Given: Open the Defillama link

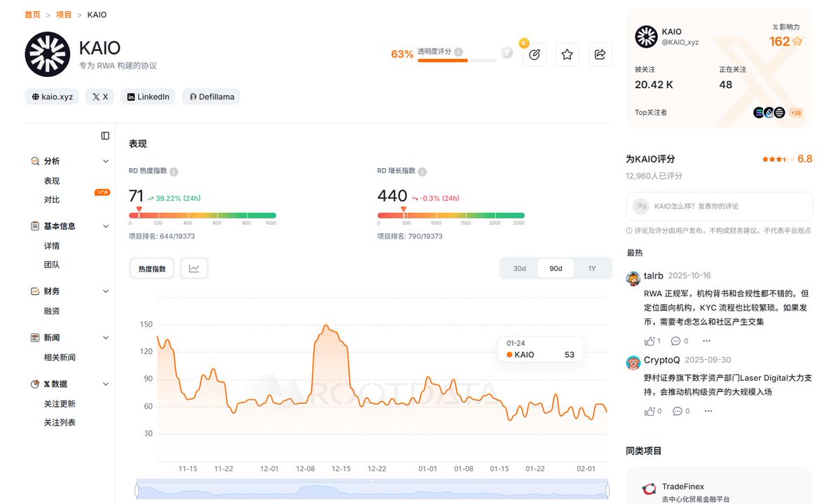Looking at the screenshot, I should (211, 97).
